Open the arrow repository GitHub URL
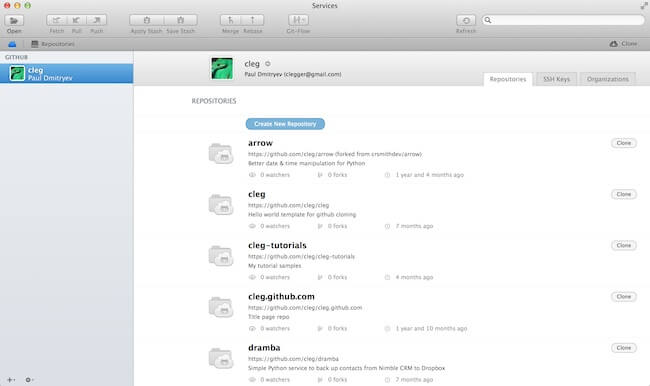 pos(335,154)
